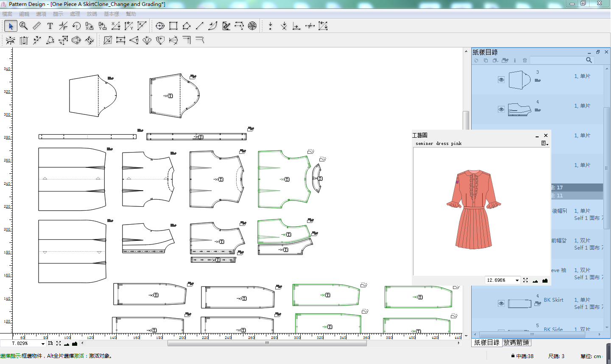Click the search magnifier in pattern list
This screenshot has width=612, height=364.
[589, 60]
